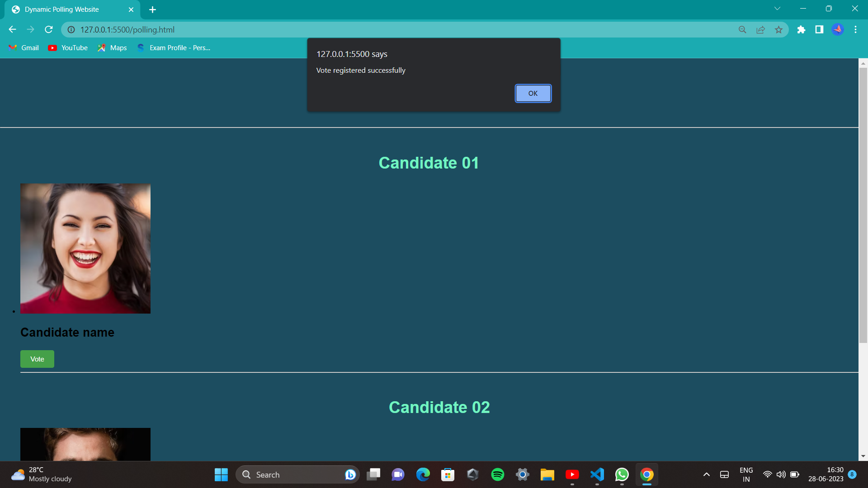Show hidden system tray icons
This screenshot has width=868, height=488.
pos(706,474)
